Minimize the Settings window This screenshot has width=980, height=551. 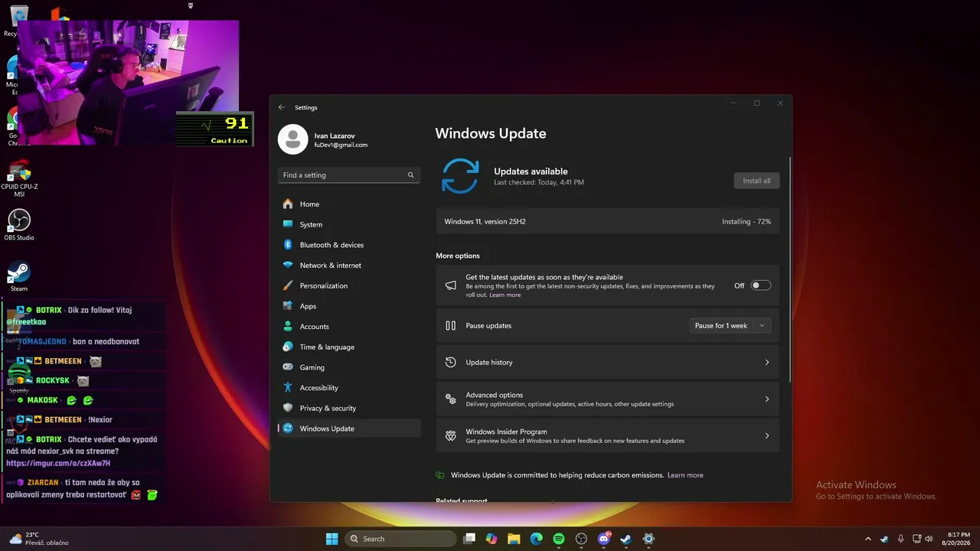pos(733,103)
